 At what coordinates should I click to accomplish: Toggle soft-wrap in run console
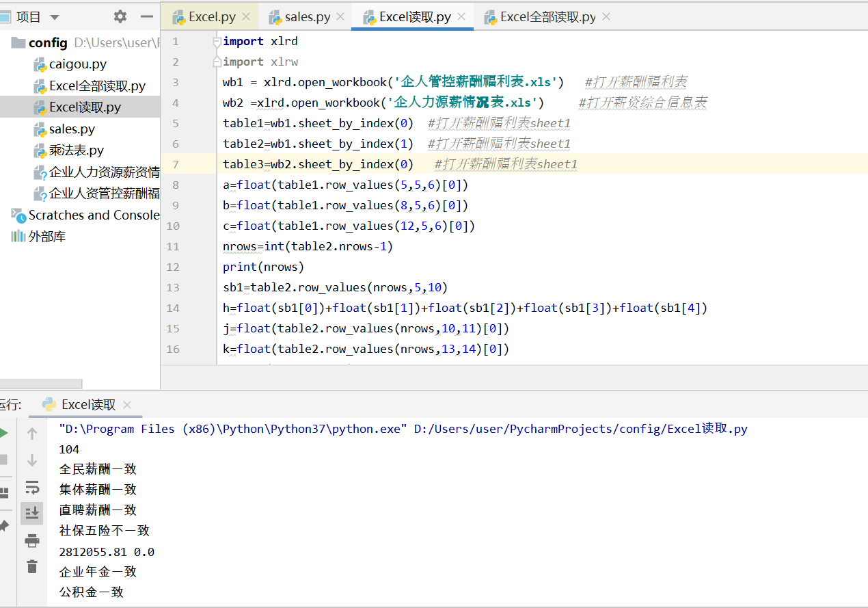point(32,487)
